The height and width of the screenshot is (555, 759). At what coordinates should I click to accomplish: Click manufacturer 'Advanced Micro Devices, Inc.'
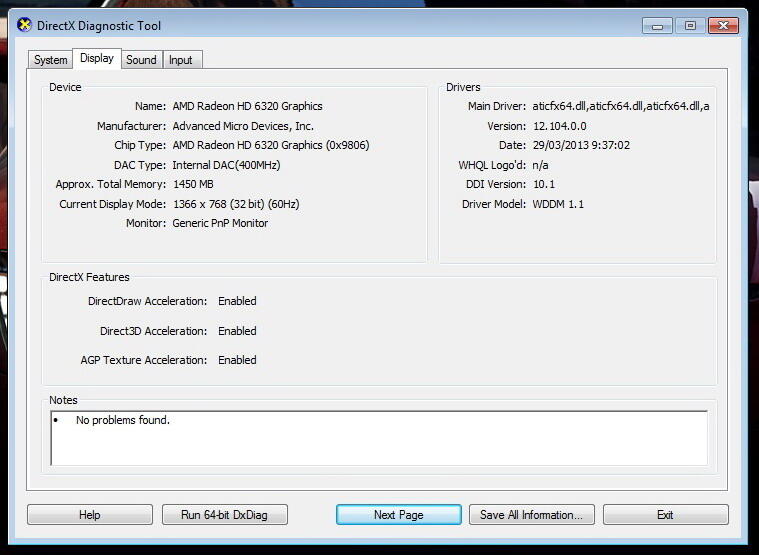243,126
